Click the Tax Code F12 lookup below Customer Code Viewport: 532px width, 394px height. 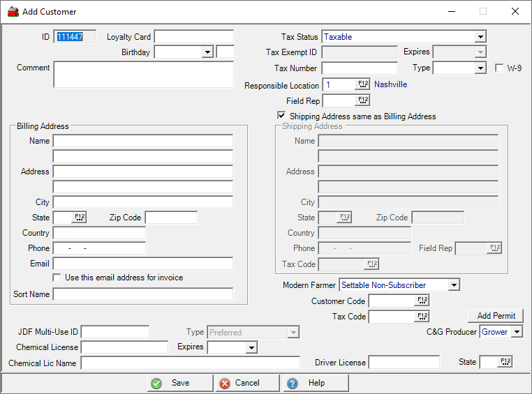tap(422, 317)
